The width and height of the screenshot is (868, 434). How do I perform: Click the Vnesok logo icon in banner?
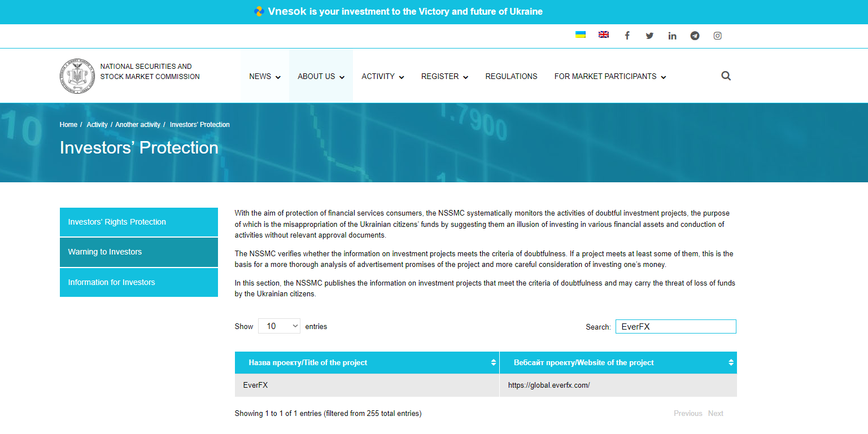[259, 11]
